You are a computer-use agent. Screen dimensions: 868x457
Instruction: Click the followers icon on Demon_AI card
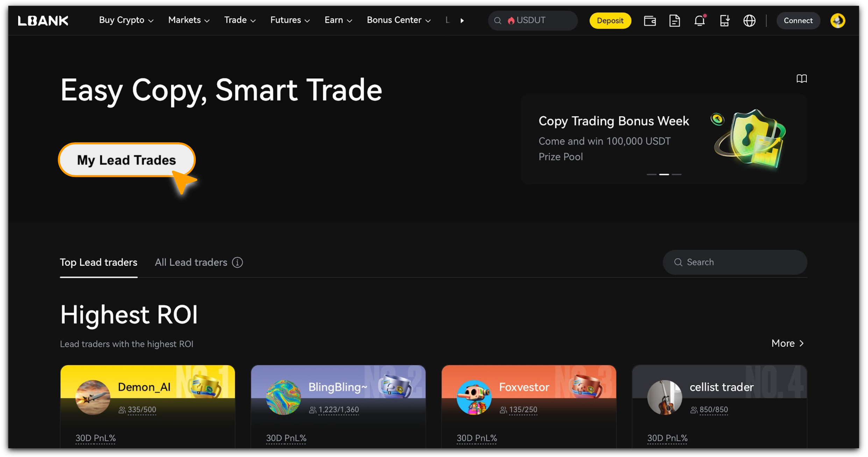coord(122,410)
